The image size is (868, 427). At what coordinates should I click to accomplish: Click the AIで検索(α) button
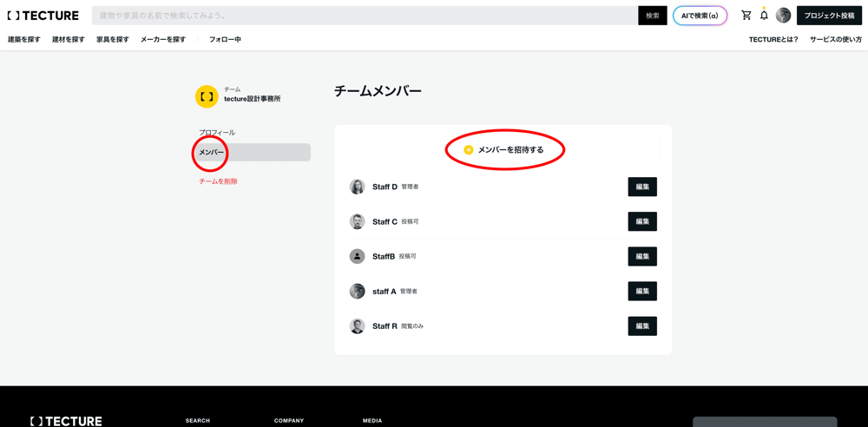(x=700, y=16)
